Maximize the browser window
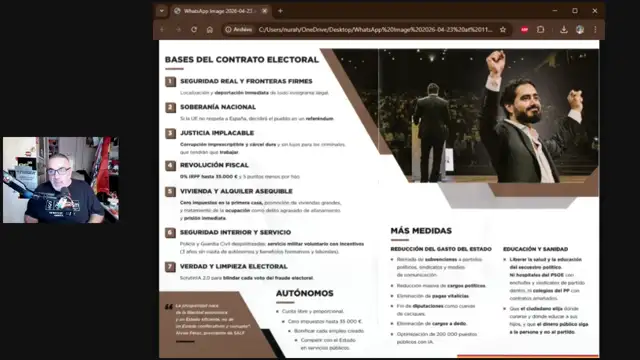The width and height of the screenshot is (640, 360). pyautogui.click(x=575, y=11)
